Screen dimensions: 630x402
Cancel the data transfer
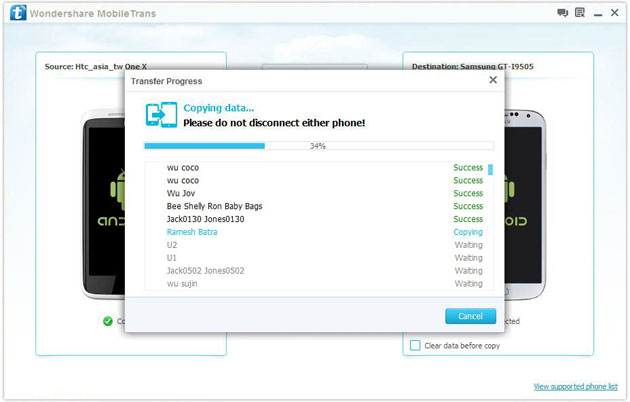pyautogui.click(x=470, y=316)
